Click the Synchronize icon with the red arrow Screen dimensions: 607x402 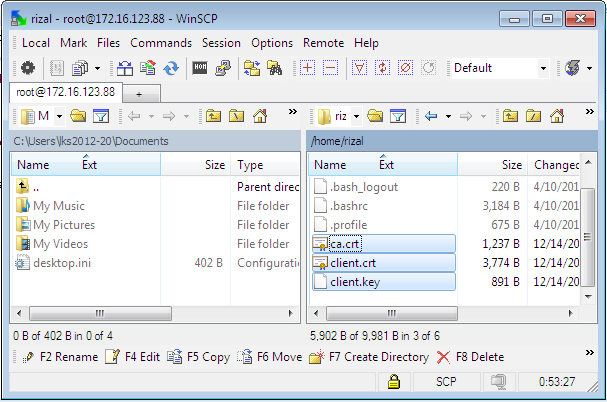pyautogui.click(x=148, y=68)
